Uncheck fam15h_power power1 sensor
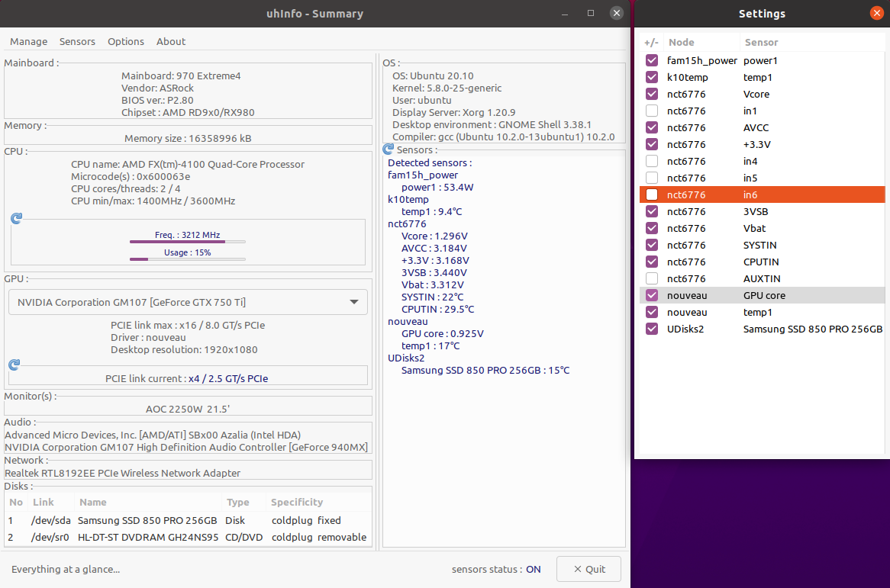 pyautogui.click(x=652, y=60)
